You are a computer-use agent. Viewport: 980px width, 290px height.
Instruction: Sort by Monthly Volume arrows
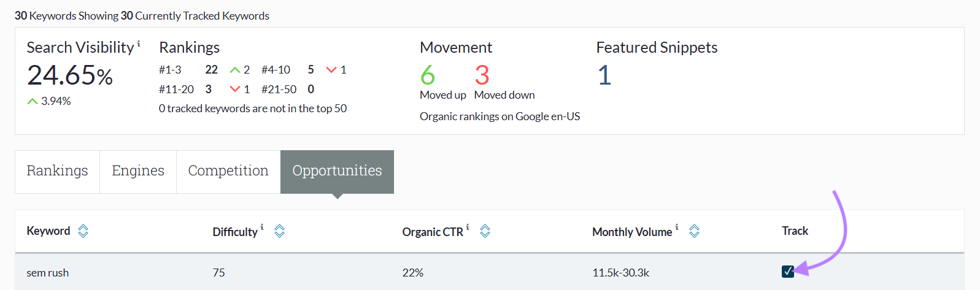coord(694,231)
